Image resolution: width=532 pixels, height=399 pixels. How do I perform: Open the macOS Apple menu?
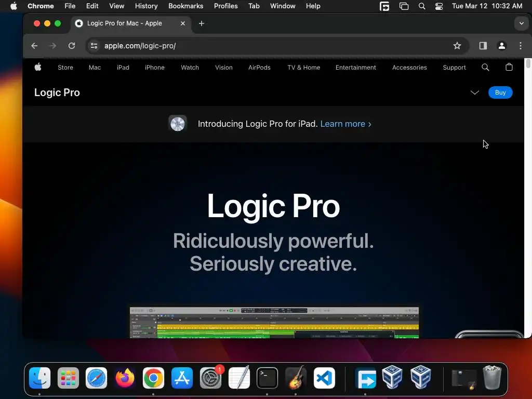14,6
